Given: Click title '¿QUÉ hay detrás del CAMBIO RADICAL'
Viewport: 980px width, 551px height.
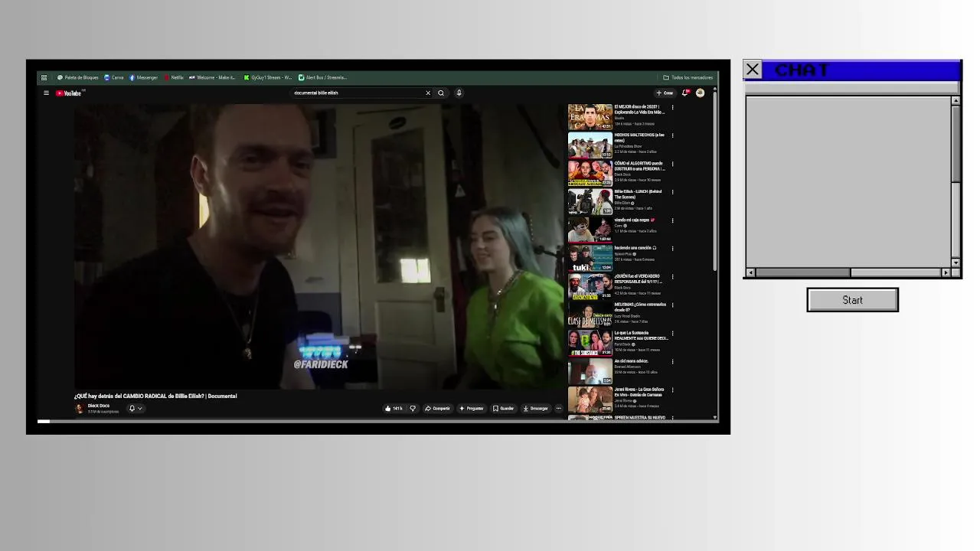Looking at the screenshot, I should coord(155,396).
